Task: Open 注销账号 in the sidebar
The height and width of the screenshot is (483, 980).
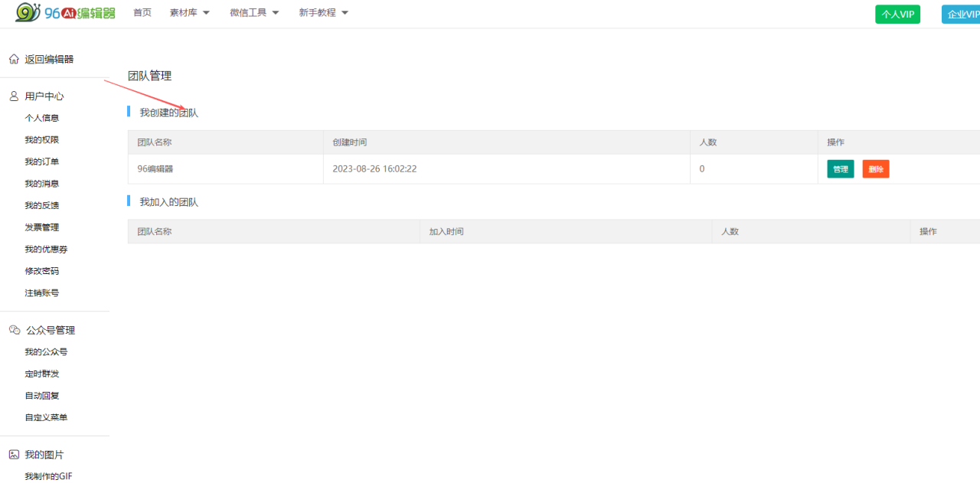Action: [x=41, y=293]
